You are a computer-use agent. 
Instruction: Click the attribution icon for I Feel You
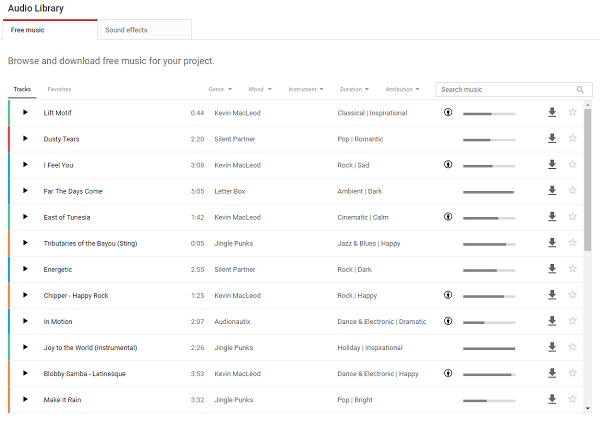[x=448, y=165]
